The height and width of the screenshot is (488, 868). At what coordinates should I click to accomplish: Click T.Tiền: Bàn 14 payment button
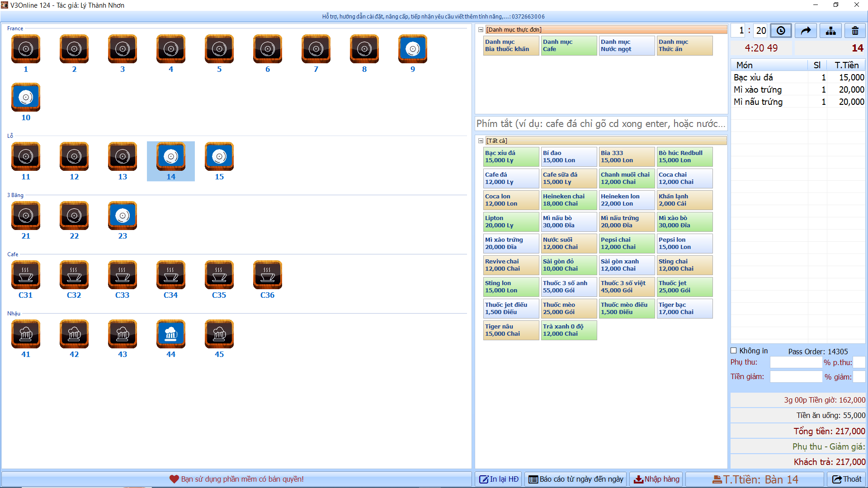755,479
